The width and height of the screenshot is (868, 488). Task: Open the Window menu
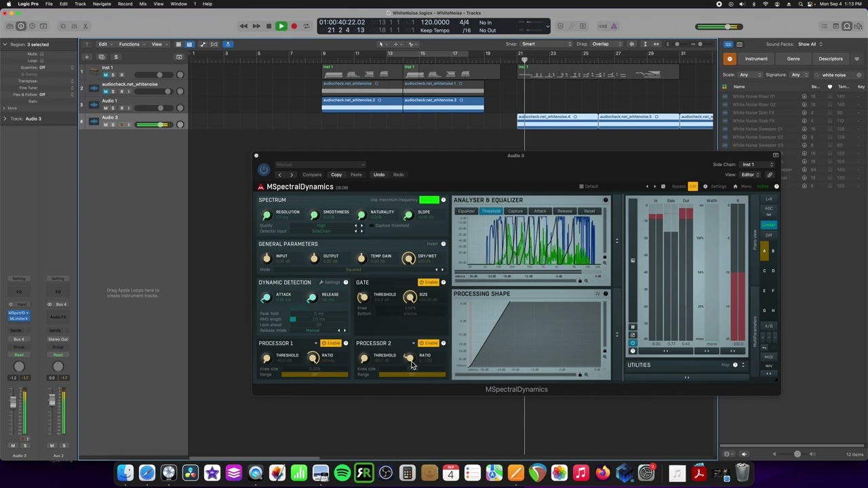(x=179, y=4)
